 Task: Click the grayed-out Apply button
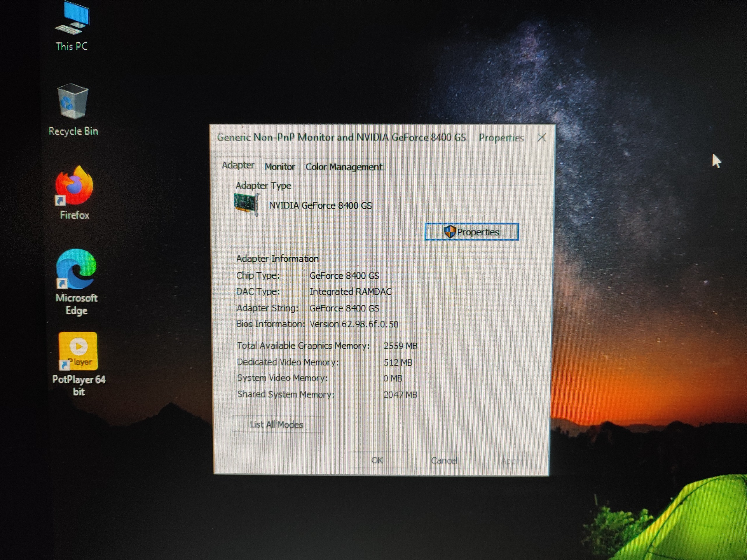pyautogui.click(x=512, y=461)
